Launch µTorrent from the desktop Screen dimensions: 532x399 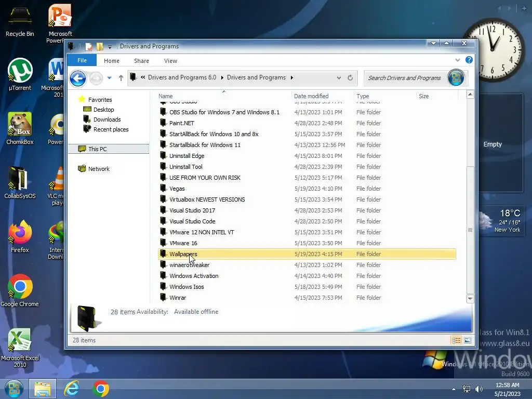click(x=20, y=75)
